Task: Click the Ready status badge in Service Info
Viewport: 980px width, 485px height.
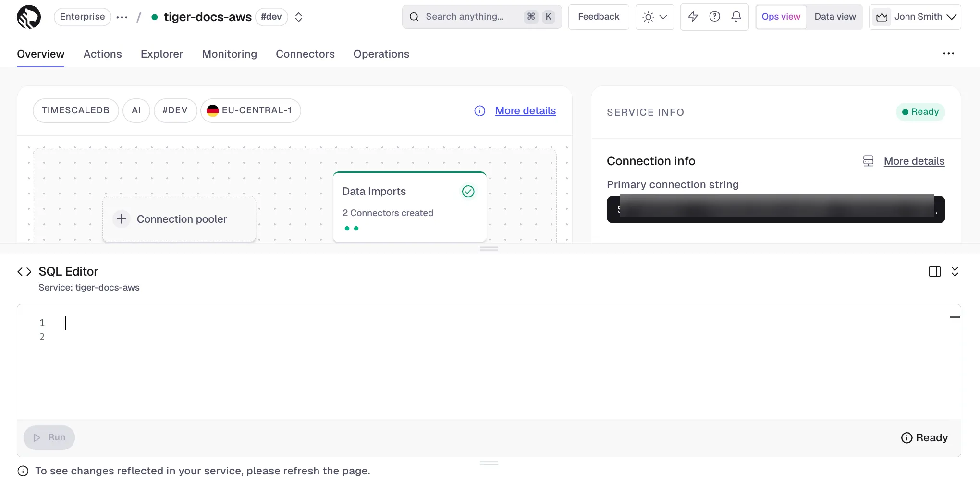Action: (920, 112)
